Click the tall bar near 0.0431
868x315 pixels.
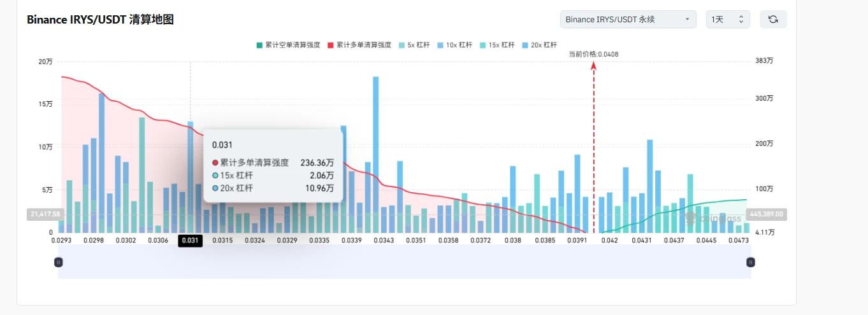650,186
